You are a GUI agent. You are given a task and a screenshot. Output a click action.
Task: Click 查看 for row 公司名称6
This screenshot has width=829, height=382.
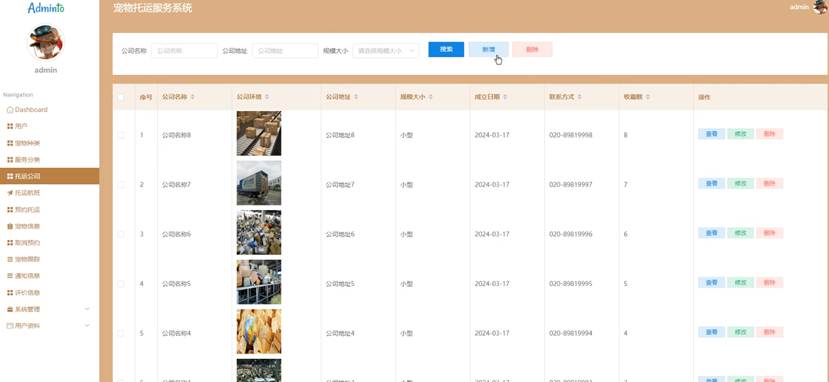click(712, 233)
